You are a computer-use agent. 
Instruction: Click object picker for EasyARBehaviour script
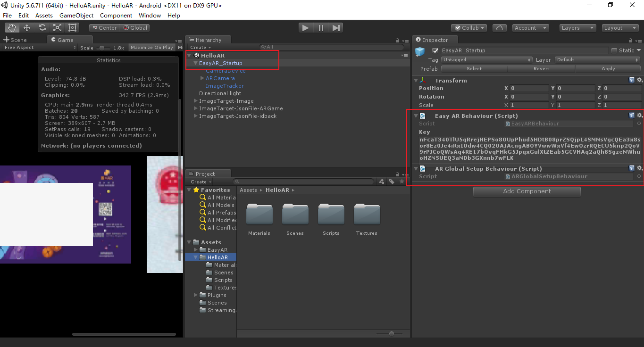[639, 124]
